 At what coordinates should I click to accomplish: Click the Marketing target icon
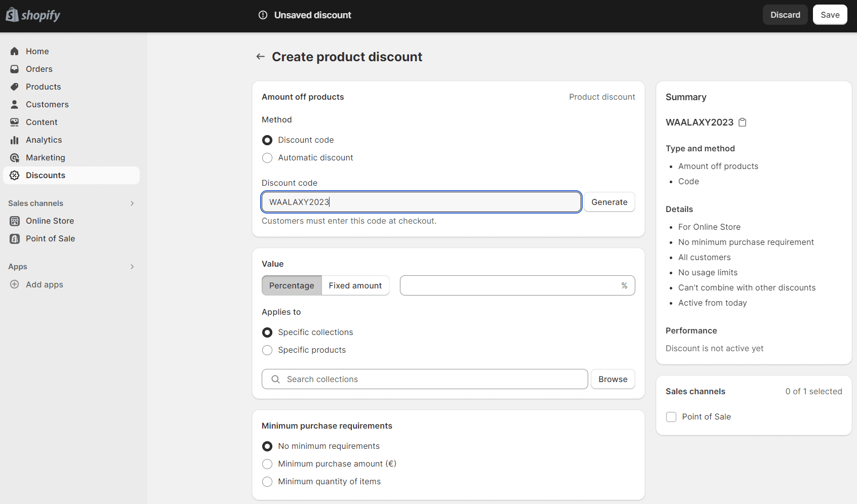pyautogui.click(x=15, y=157)
